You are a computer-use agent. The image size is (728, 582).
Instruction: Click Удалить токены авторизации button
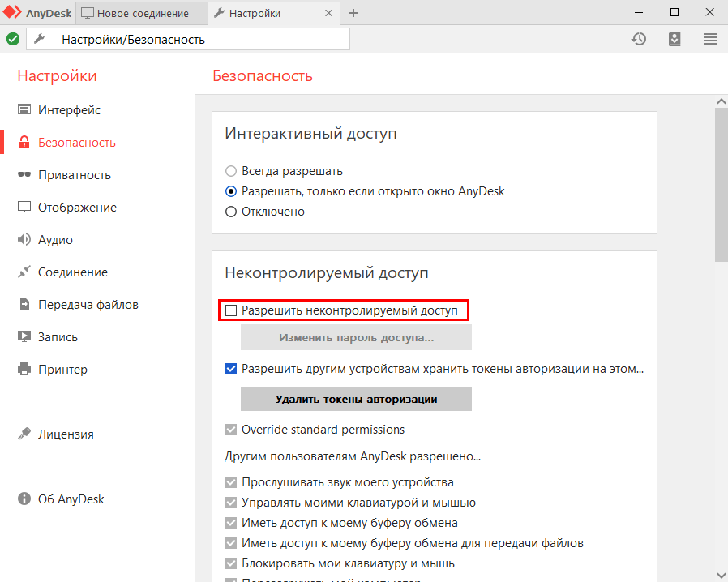[x=356, y=399]
